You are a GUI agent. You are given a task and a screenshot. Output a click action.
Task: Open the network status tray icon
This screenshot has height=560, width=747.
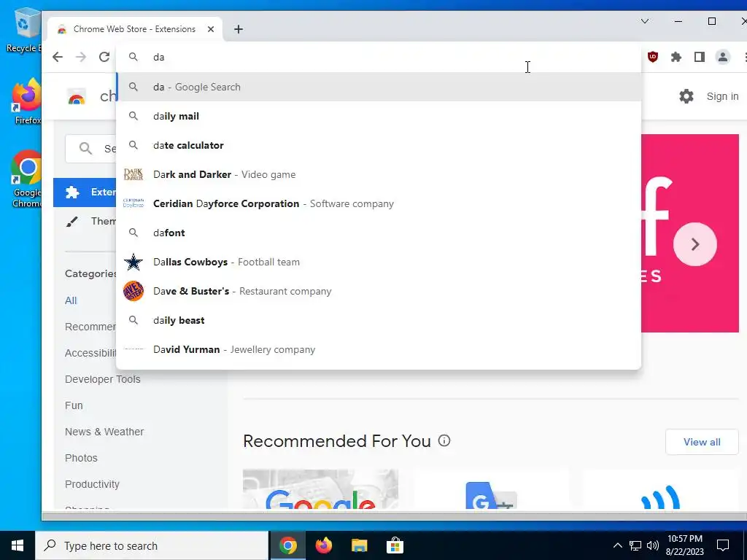(635, 545)
